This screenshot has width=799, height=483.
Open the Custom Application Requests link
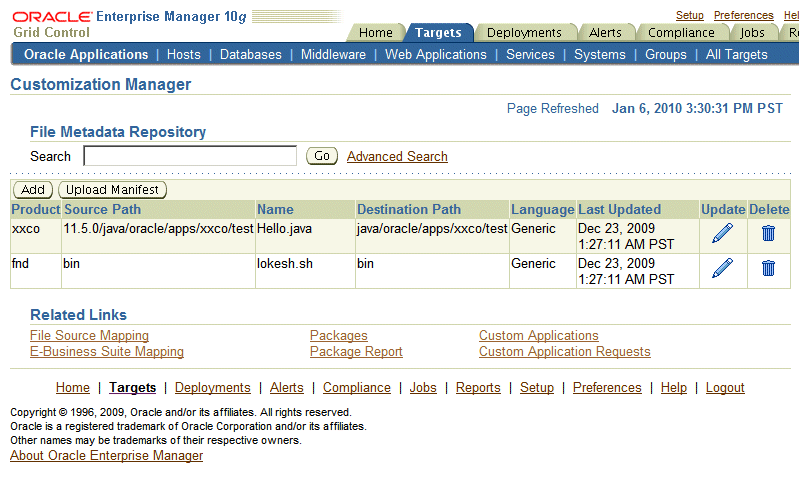(565, 352)
